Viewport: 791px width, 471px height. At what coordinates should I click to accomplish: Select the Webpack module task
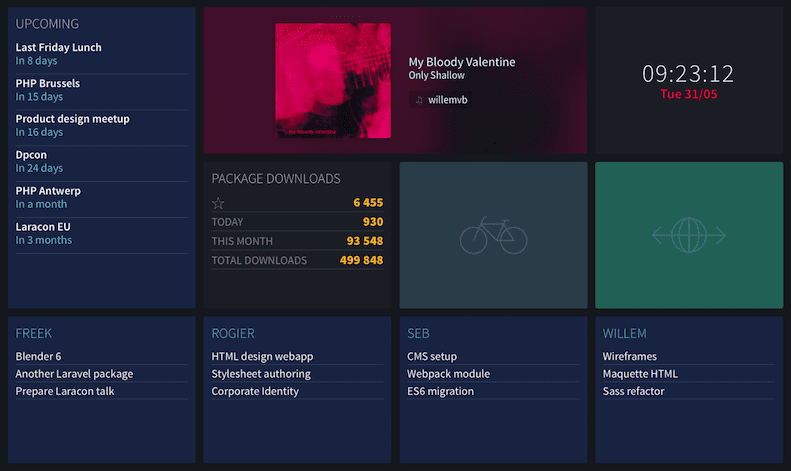click(x=448, y=374)
